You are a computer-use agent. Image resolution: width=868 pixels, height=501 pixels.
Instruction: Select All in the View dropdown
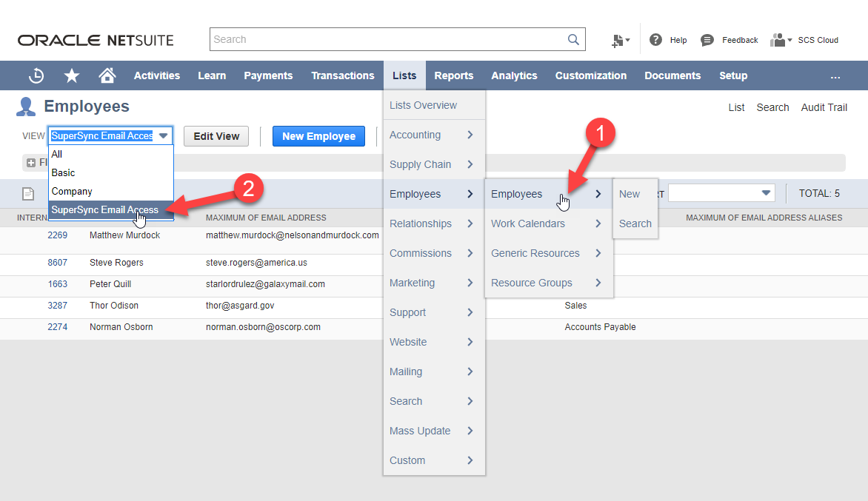[111, 154]
